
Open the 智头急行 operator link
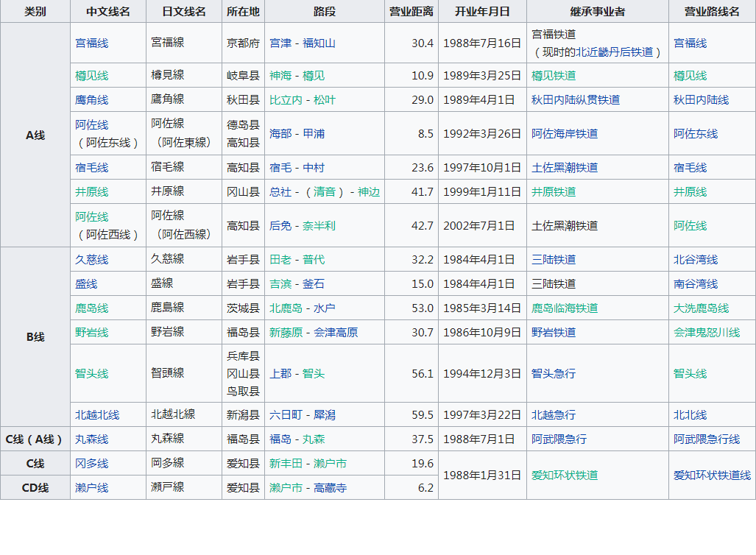[554, 374]
